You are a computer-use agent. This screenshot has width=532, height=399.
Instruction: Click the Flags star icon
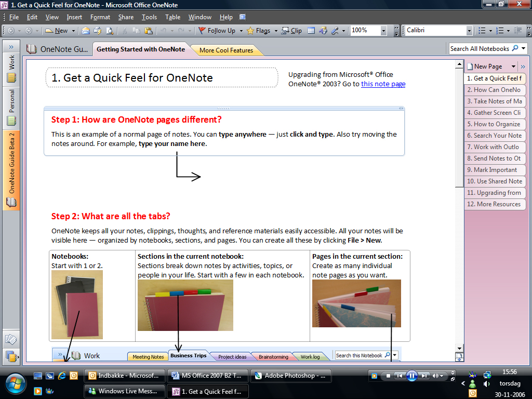click(x=250, y=31)
